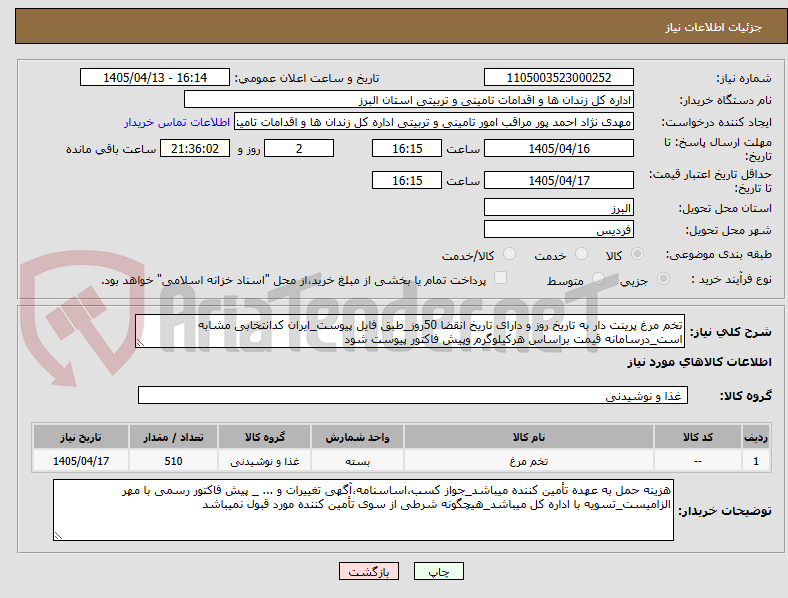Image resolution: width=788 pixels, height=598 pixels.
Task: Click the غذا و نوشیدنی table cell
Action: [x=264, y=461]
